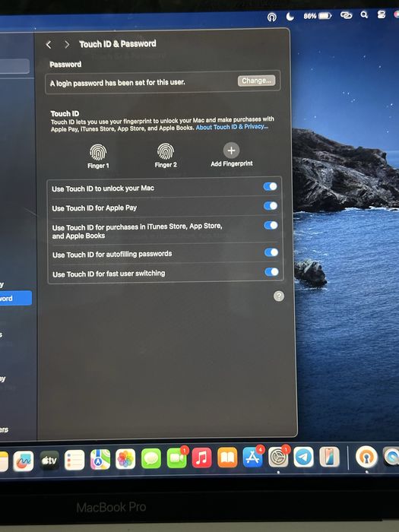Viewport: 399px width, 532px height.
Task: Open App Store in the Dock
Action: 253,458
